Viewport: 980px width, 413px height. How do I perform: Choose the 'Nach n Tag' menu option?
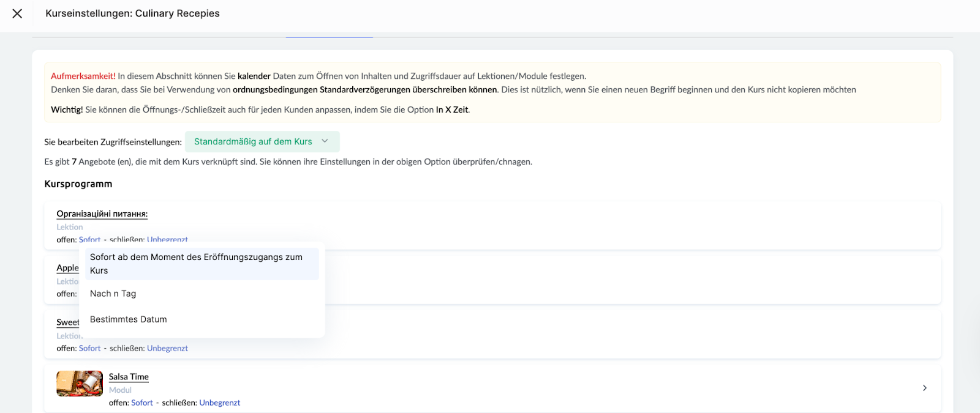pos(113,294)
